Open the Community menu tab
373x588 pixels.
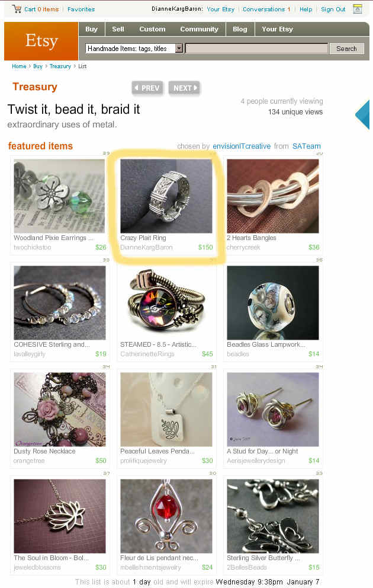coord(199,29)
